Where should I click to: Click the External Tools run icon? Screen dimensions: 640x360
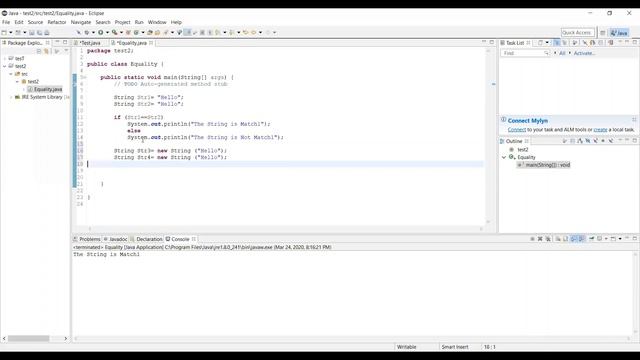(115, 32)
